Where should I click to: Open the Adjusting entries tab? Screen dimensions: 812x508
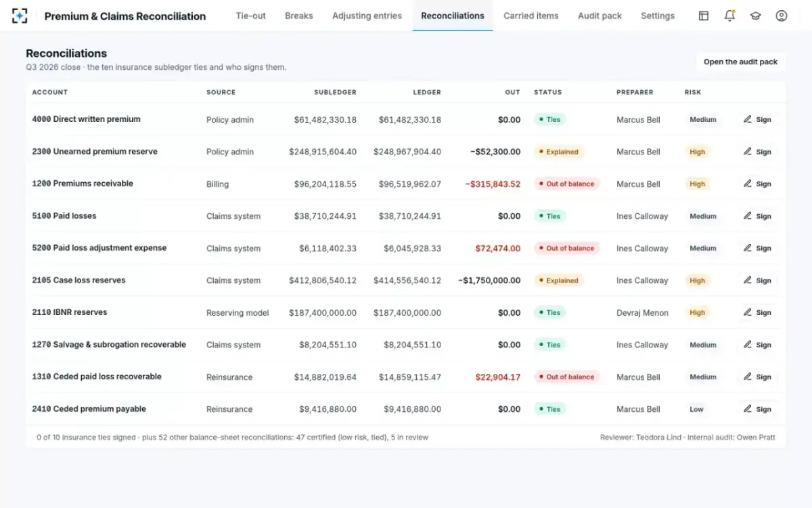(367, 16)
